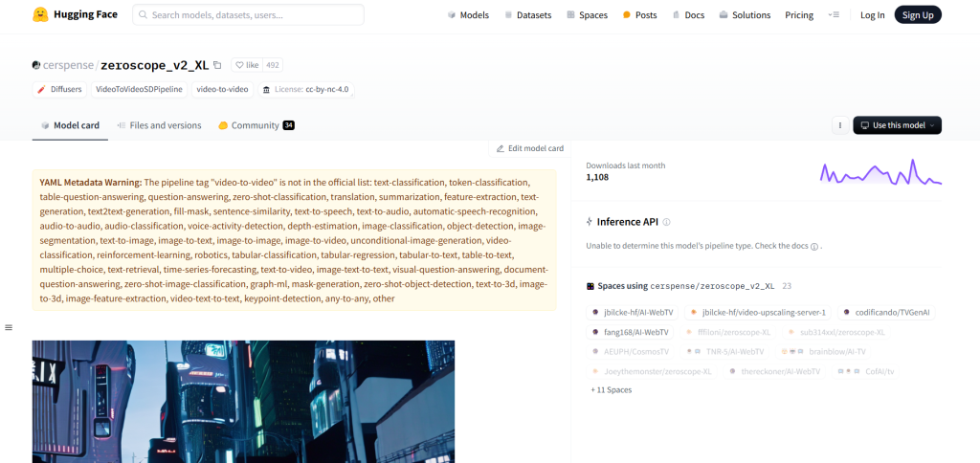The height and width of the screenshot is (463, 980).
Task: Open the Community tab
Action: 256,125
